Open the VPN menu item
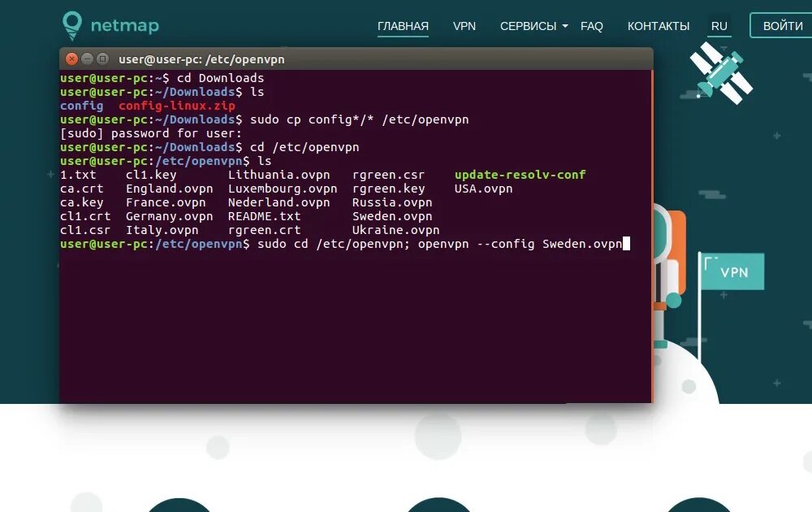This screenshot has height=512, width=812. coord(464,26)
